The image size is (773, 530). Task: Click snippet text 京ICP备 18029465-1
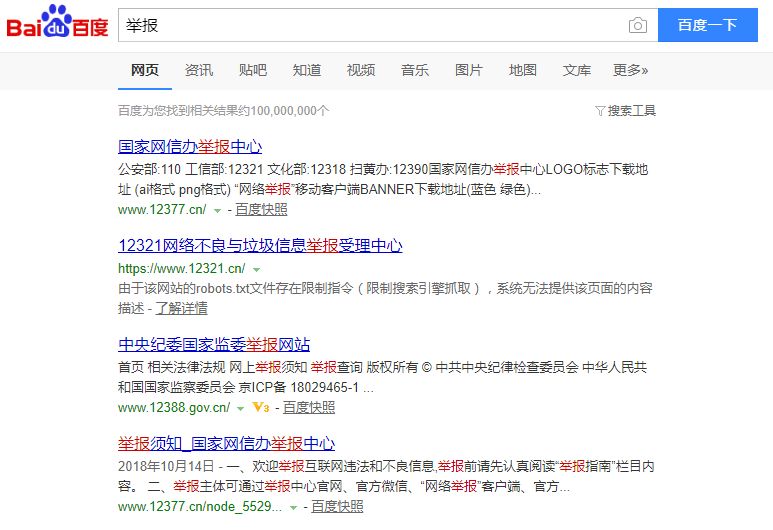[x=299, y=388]
